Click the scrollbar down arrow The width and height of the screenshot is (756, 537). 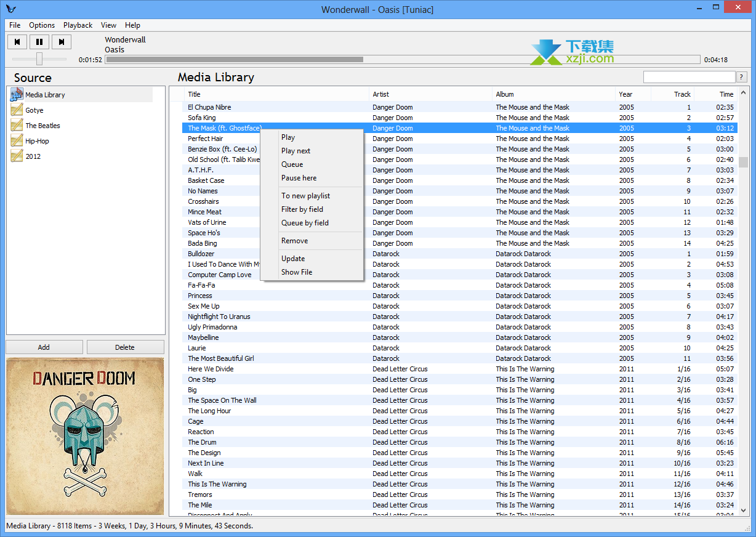point(744,510)
